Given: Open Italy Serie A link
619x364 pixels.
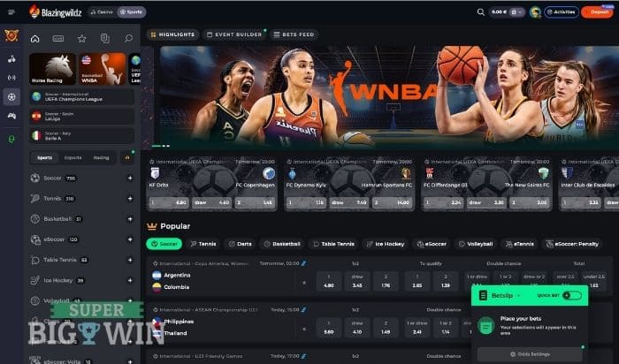Looking at the screenshot, I should click(x=81, y=136).
